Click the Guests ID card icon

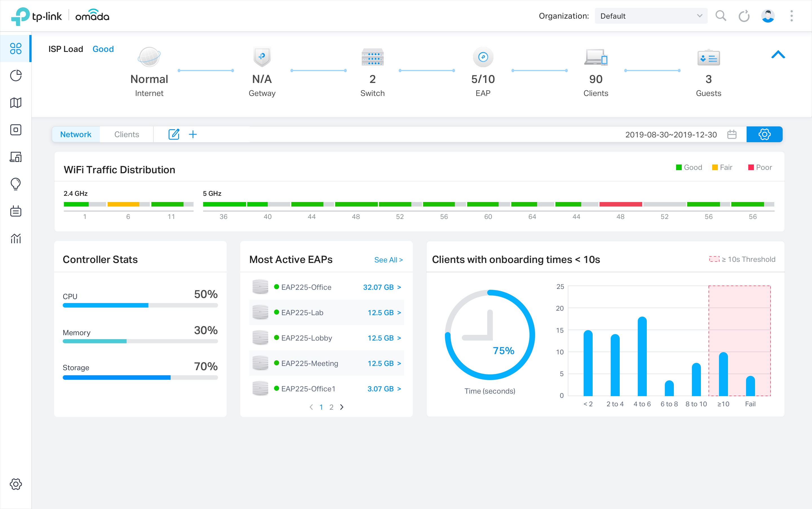click(709, 58)
